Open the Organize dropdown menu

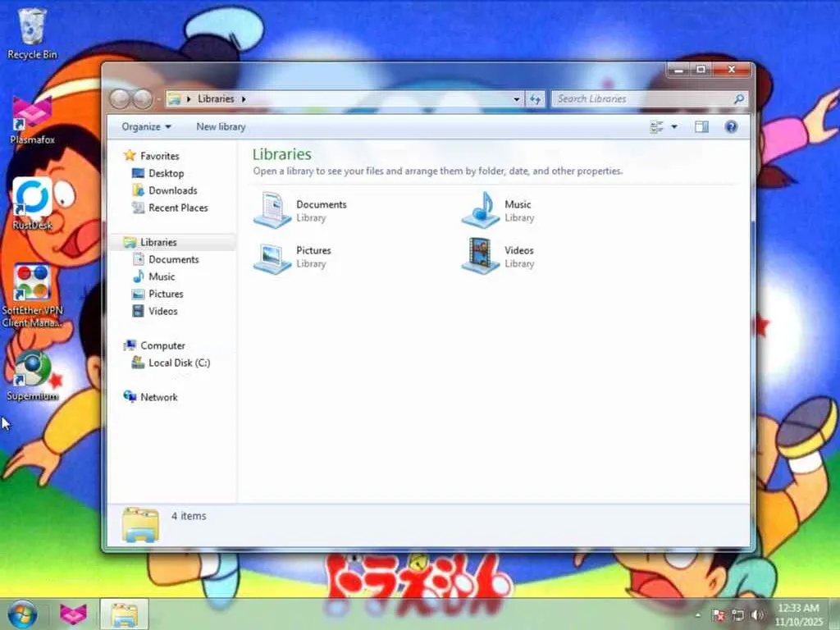[146, 127]
